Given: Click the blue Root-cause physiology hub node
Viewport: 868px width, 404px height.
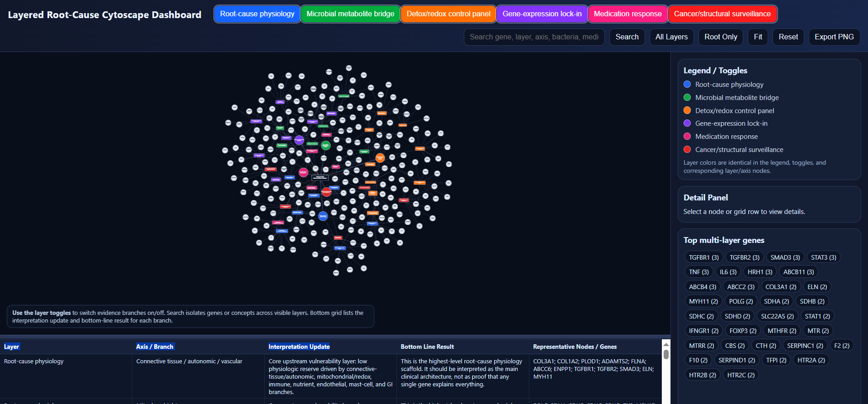Looking at the screenshot, I should tap(323, 216).
